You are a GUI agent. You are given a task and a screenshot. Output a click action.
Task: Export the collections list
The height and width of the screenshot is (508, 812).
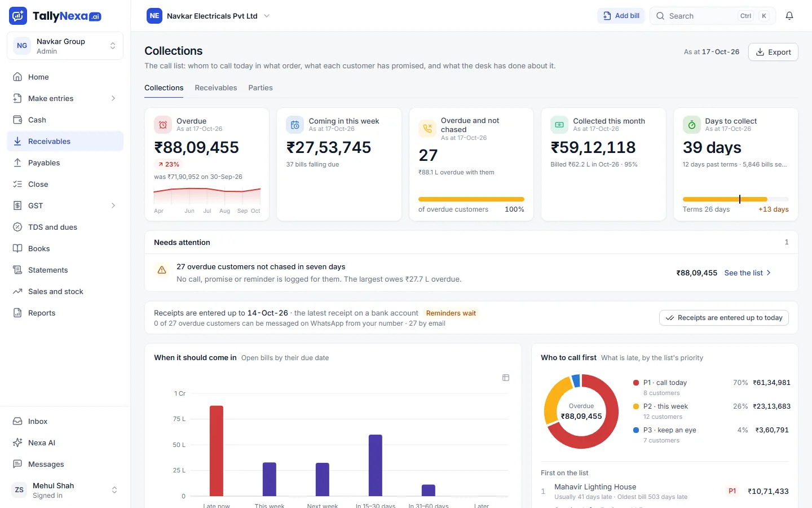(773, 52)
